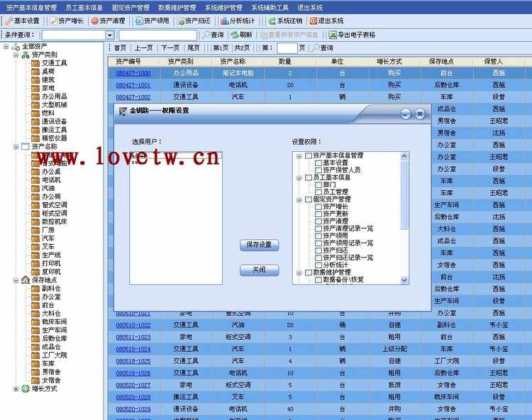Click the permission tree scroll-up arrow
This screenshot has height=420, width=532.
pos(404,156)
